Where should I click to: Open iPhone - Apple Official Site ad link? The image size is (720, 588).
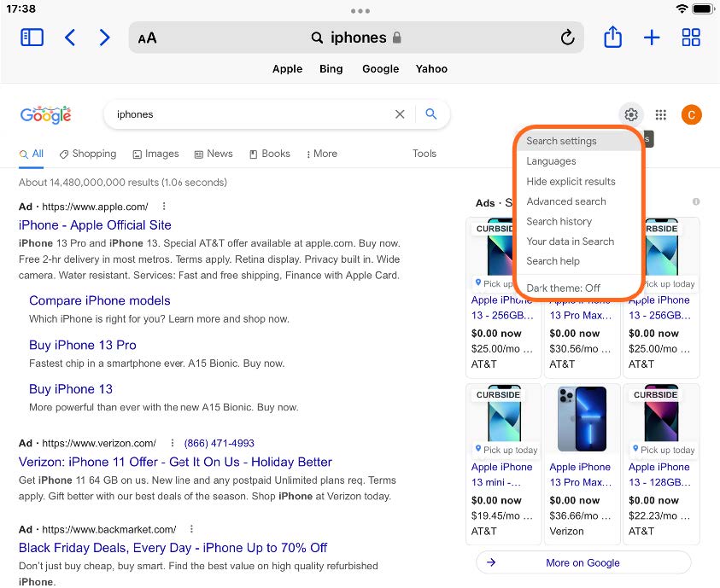click(95, 224)
